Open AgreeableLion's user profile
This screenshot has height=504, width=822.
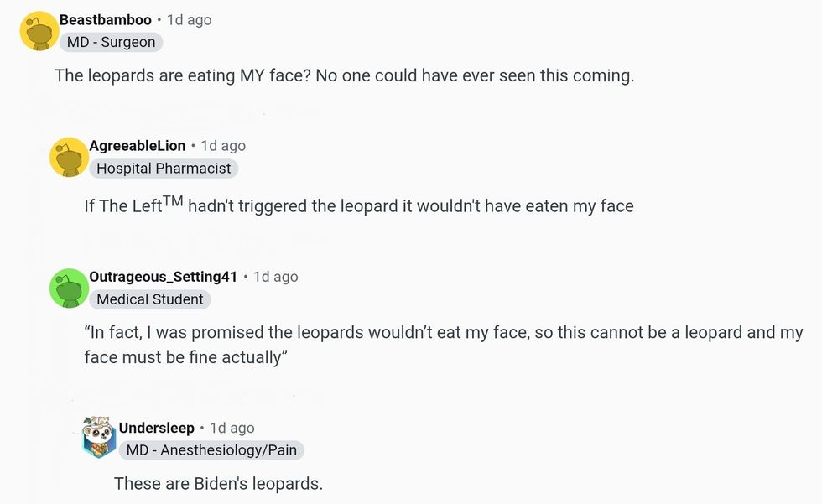pyautogui.click(x=138, y=146)
